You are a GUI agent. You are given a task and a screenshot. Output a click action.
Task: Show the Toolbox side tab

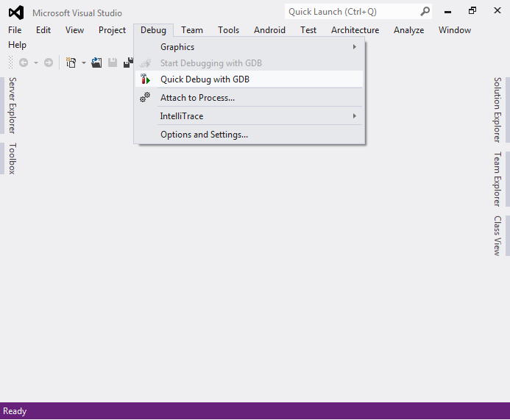(x=12, y=158)
